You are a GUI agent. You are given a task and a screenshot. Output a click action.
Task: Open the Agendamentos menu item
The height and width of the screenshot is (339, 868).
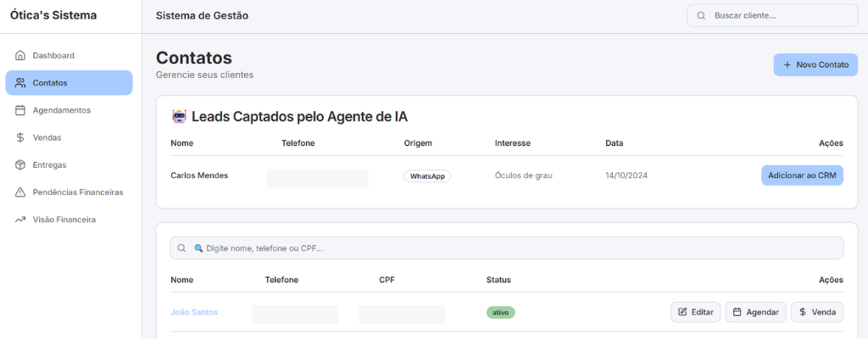tap(61, 110)
